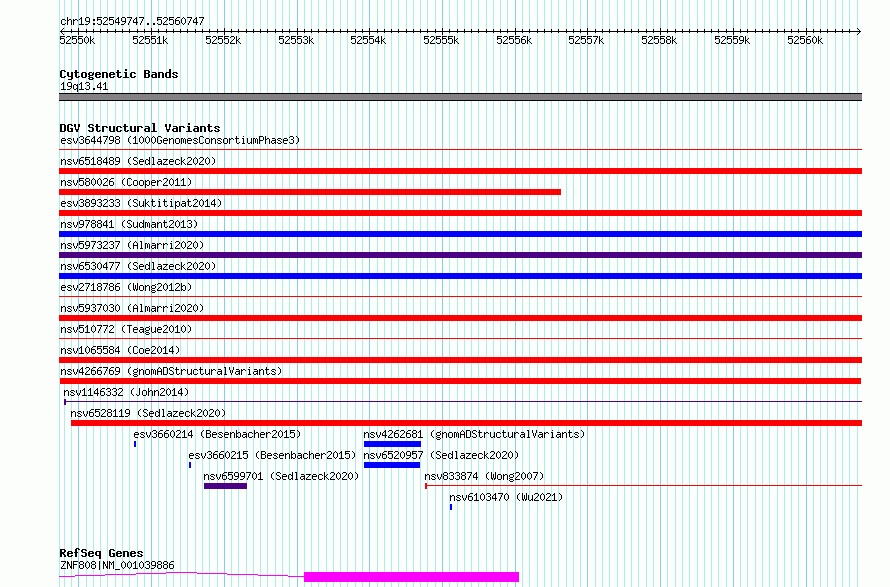Click the blue bar under nsv978841
The image size is (890, 587).
coord(460,234)
